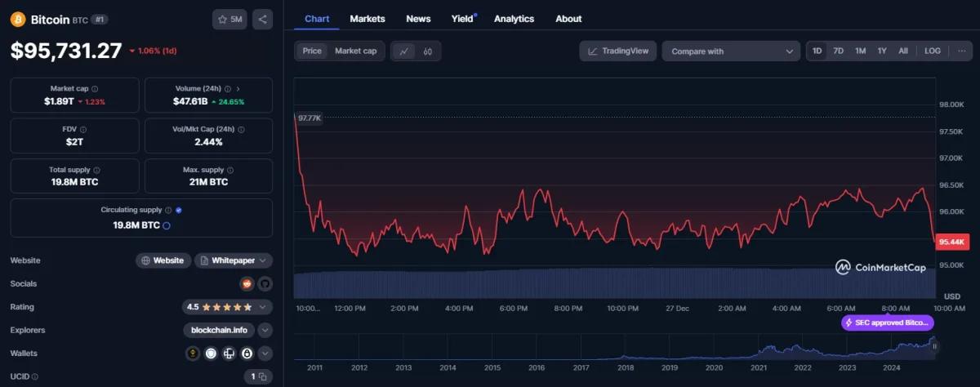This screenshot has height=387, width=980.
Task: Open the Analytics tab
Action: pyautogui.click(x=514, y=18)
